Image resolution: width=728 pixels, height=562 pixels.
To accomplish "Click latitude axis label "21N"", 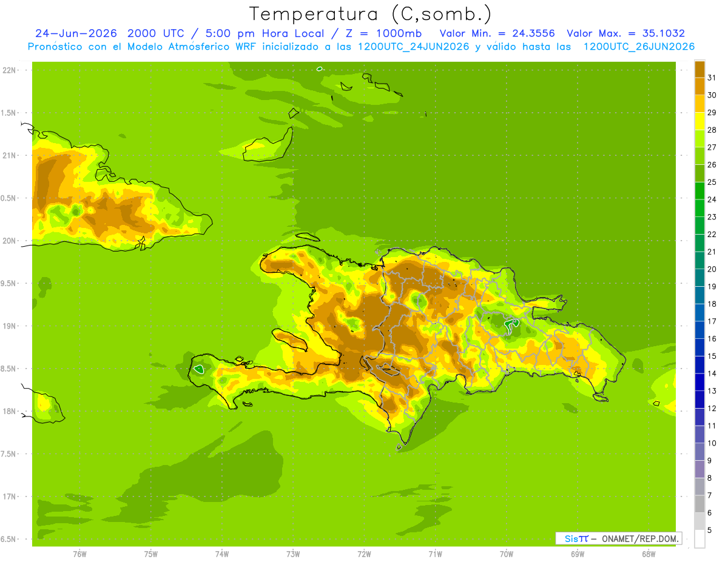I will pyautogui.click(x=8, y=155).
